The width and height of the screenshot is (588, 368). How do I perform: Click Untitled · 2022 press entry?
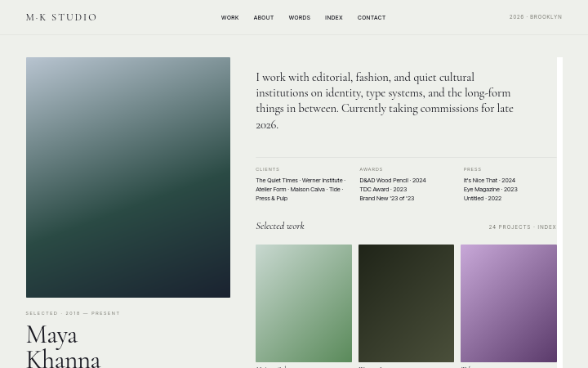pyautogui.click(x=483, y=198)
